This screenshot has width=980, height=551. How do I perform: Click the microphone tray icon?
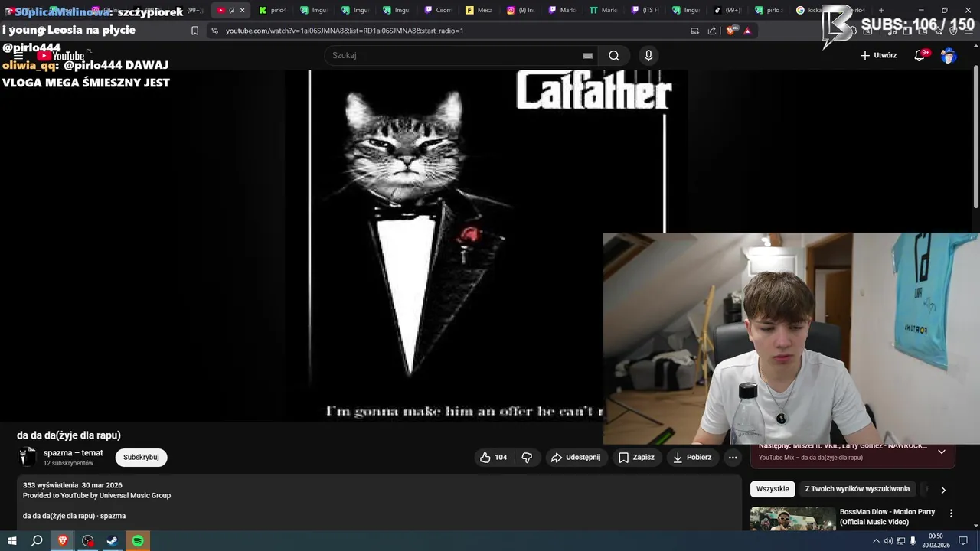point(913,541)
